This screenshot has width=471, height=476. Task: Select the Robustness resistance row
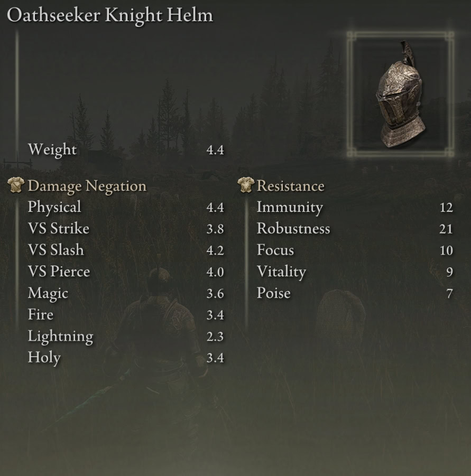tap(355, 229)
